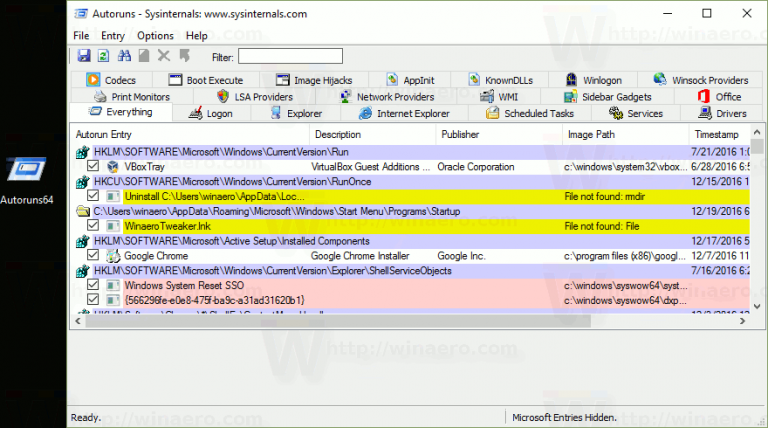Open the WMI tab

pyautogui.click(x=499, y=96)
